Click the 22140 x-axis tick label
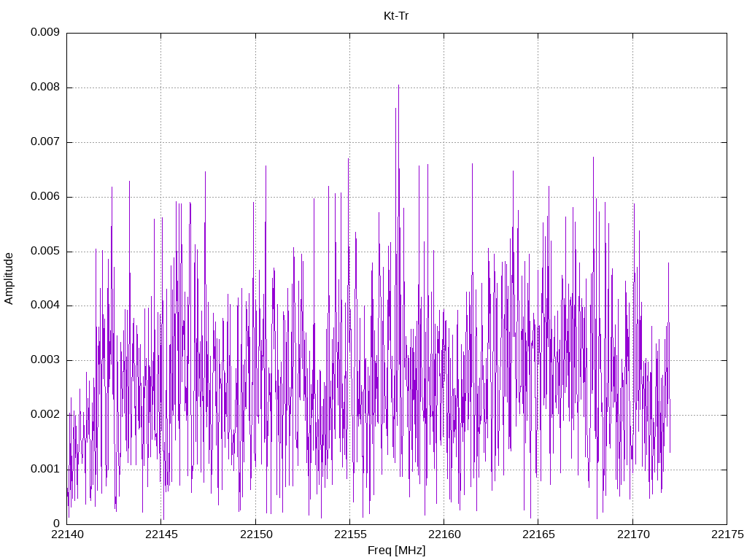 coord(67,534)
